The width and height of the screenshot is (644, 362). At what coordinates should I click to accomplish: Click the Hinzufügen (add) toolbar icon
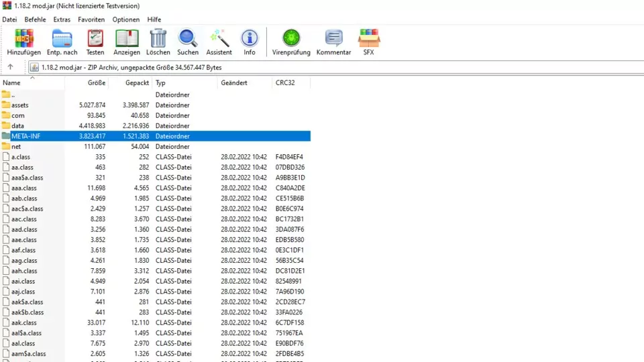point(24,42)
